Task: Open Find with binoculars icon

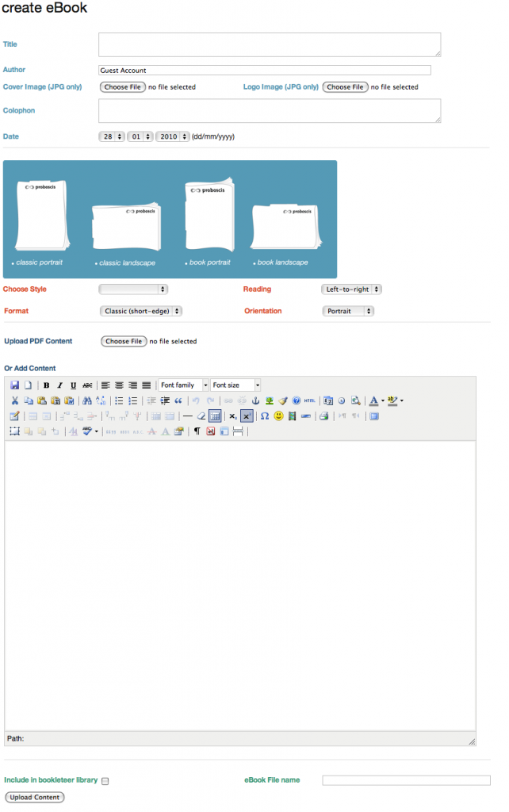Action: coord(87,400)
